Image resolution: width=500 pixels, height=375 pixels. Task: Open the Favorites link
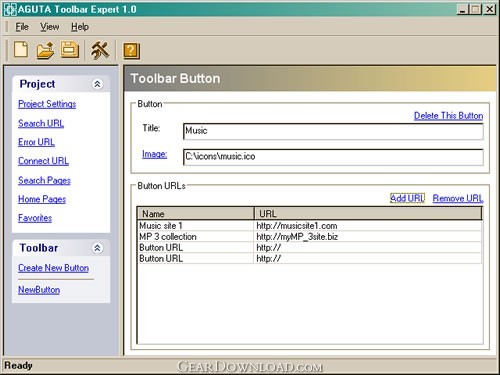pos(35,218)
